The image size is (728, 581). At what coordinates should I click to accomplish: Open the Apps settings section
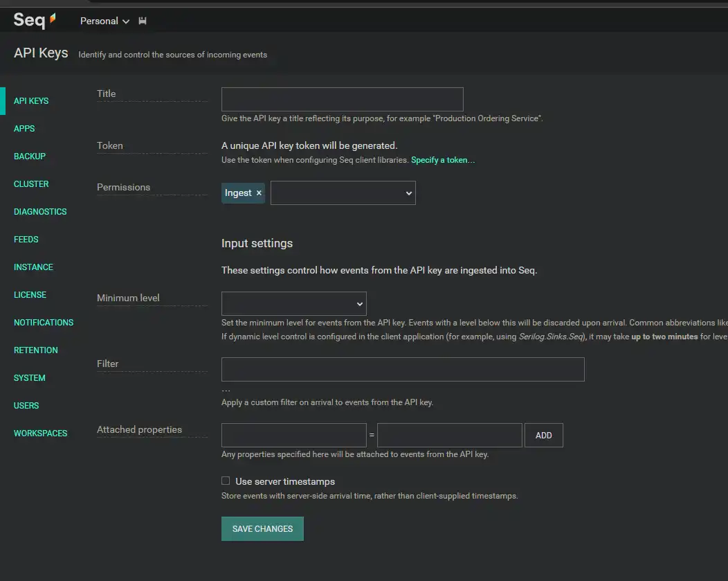point(24,128)
